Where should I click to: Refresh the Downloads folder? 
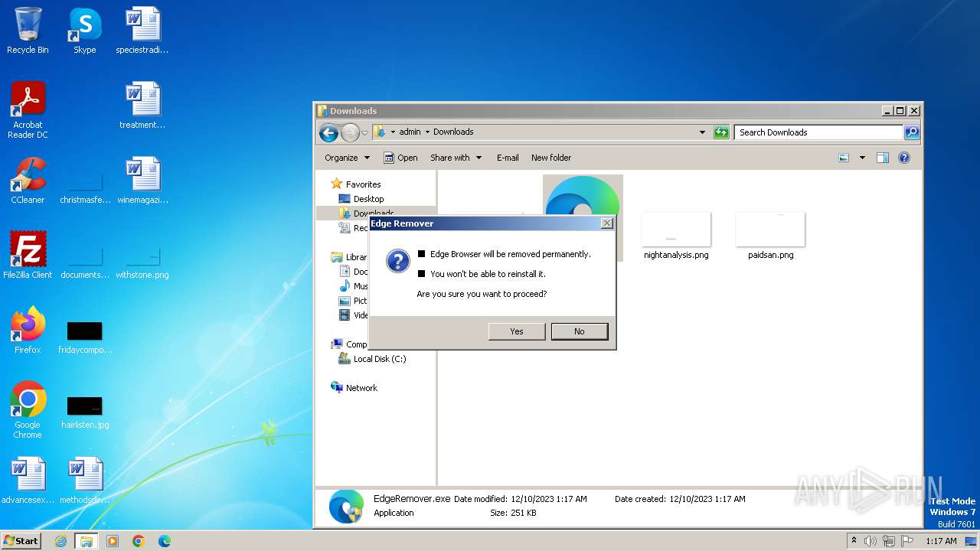tap(721, 132)
